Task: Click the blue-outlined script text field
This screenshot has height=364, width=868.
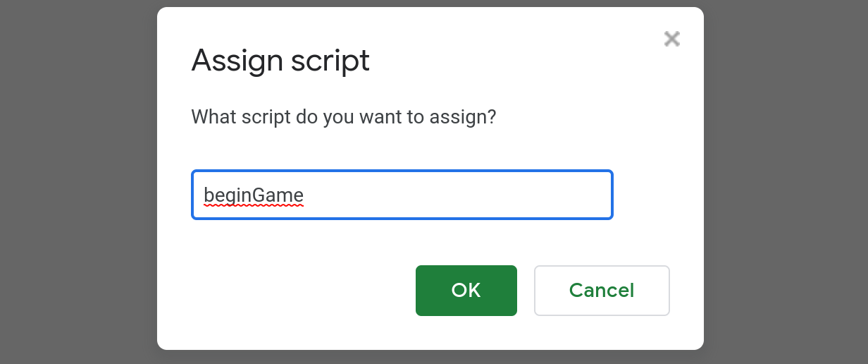Action: [x=402, y=195]
